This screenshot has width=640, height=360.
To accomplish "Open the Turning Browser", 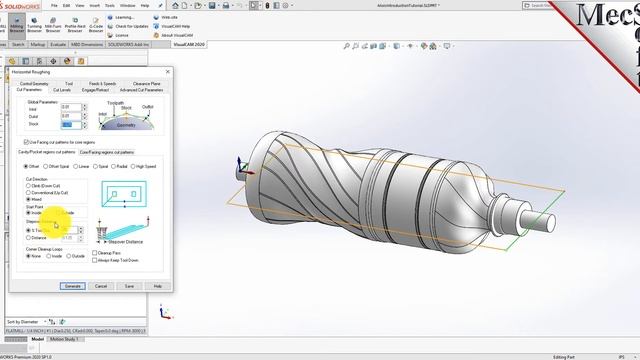I will [34, 25].
